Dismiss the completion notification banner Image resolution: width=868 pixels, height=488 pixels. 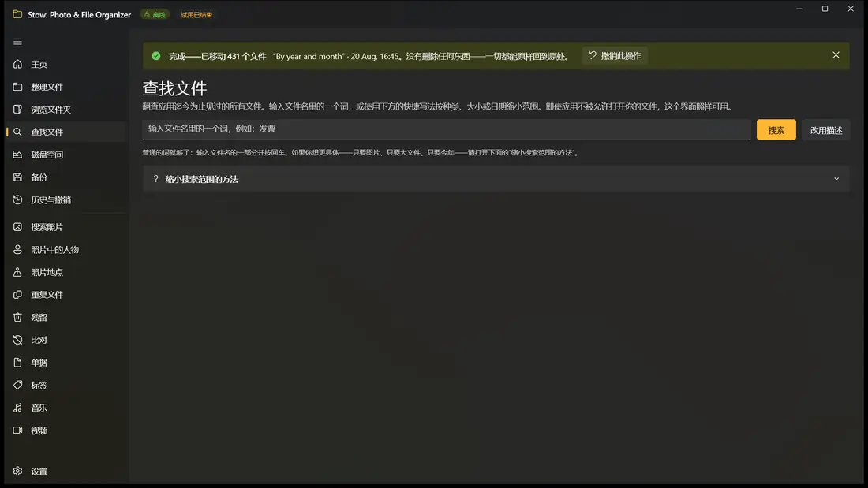[836, 55]
